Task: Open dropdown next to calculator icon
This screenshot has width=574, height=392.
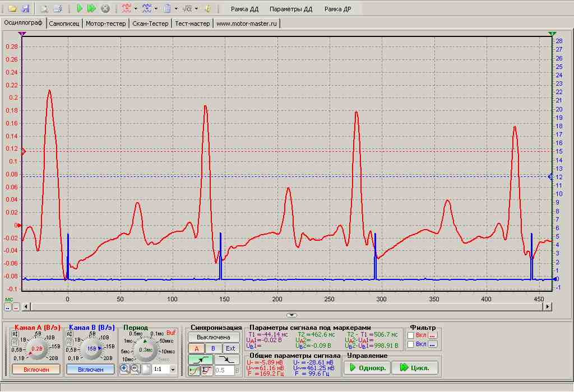Action: [x=176, y=8]
